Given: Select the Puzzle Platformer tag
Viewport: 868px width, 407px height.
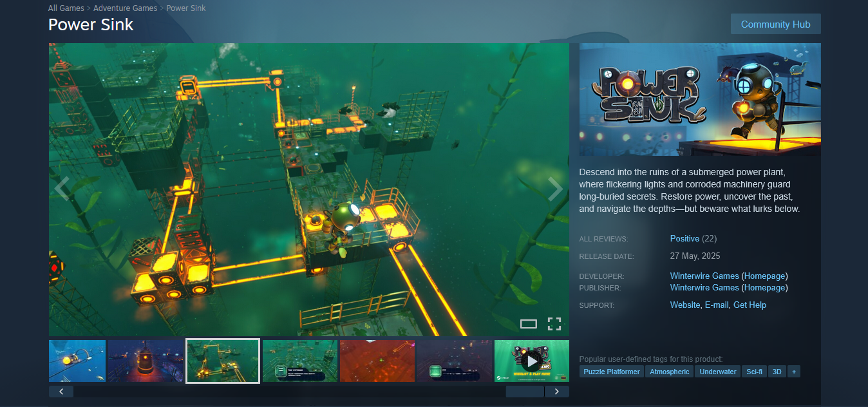Looking at the screenshot, I should coord(612,372).
